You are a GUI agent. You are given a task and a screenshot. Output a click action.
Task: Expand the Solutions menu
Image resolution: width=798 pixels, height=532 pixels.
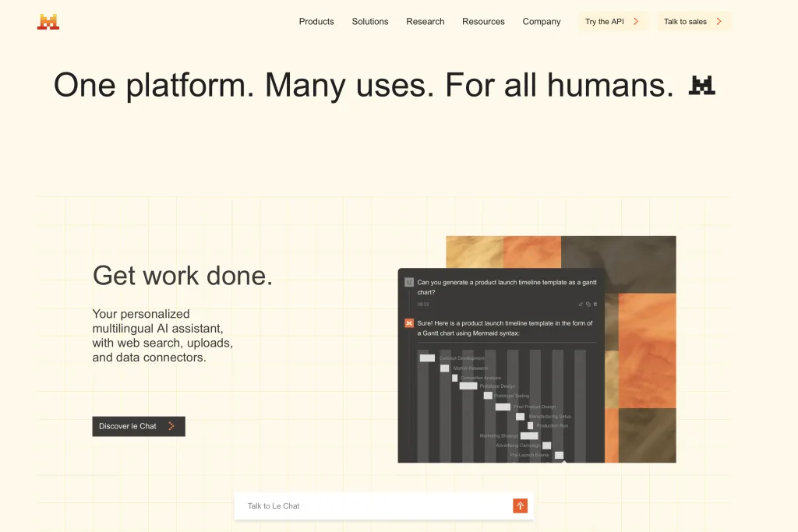tap(370, 22)
